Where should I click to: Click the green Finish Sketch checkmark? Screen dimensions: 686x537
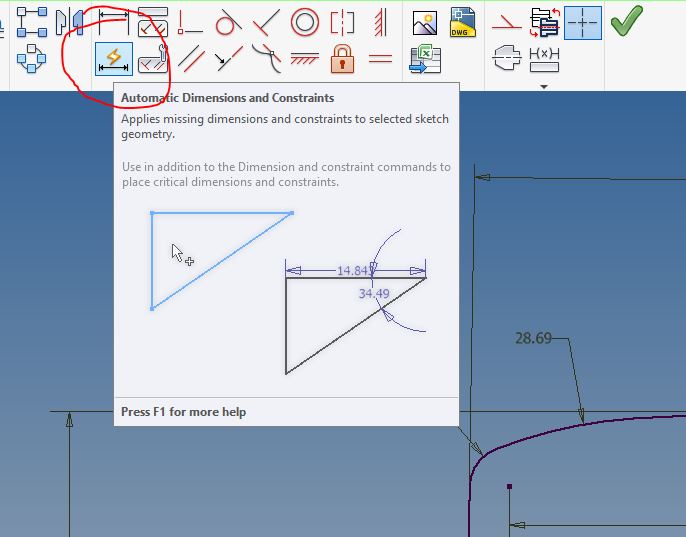(626, 20)
